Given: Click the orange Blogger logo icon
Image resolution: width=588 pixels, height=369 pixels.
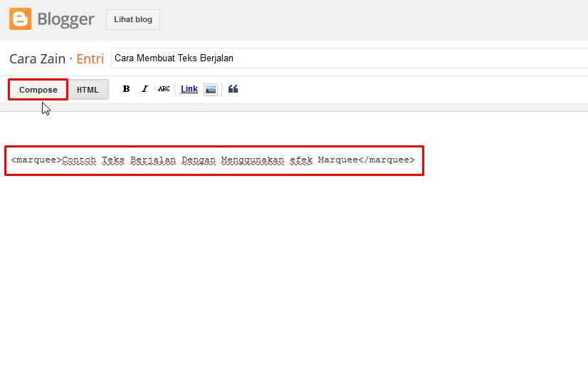Looking at the screenshot, I should coord(20,19).
